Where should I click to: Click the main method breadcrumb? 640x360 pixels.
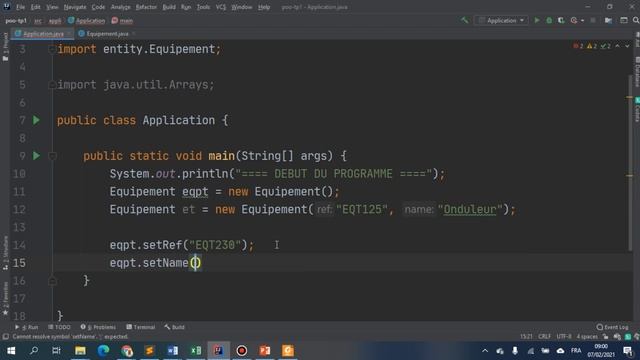122,20
